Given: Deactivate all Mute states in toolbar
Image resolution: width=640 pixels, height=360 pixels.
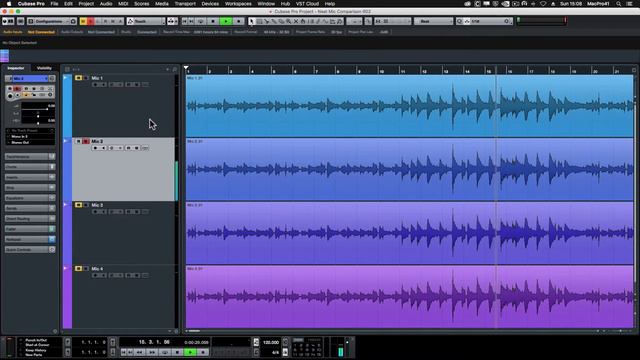Looking at the screenshot, I should [x=83, y=21].
